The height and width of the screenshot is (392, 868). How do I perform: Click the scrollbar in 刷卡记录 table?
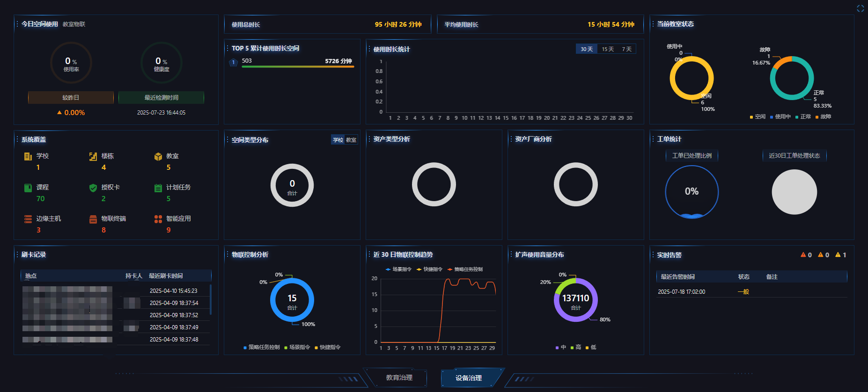coord(211,299)
